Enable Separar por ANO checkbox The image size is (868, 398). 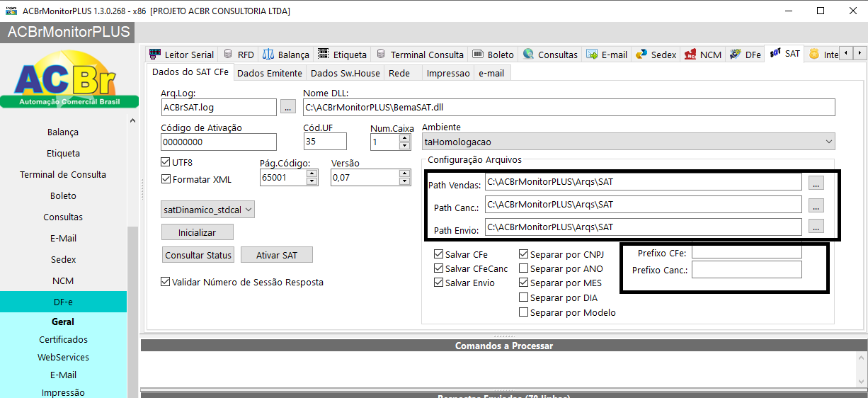click(x=523, y=268)
